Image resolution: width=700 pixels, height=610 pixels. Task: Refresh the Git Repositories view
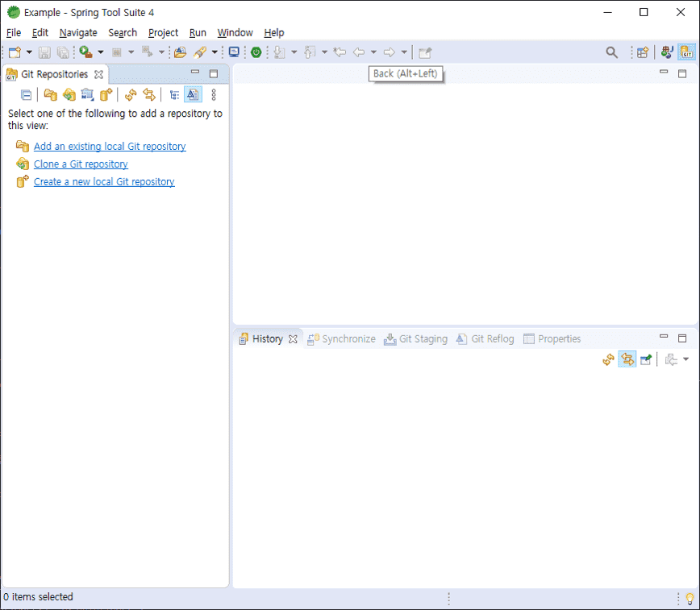click(131, 95)
